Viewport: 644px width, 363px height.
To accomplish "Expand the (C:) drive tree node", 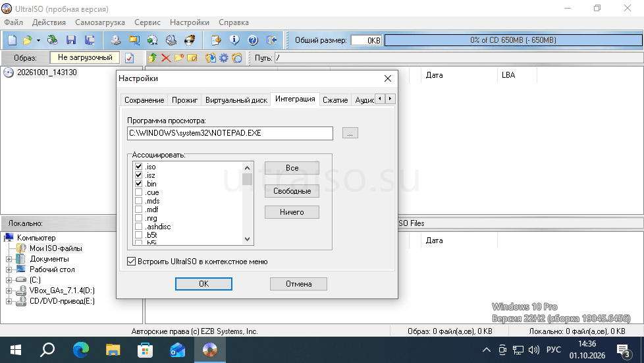I will (x=9, y=280).
